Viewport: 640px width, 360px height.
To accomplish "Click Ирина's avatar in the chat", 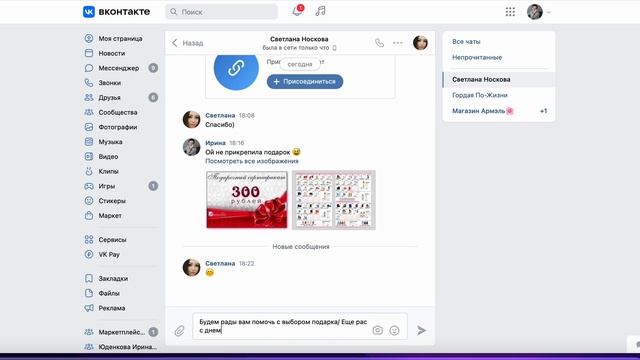I will point(191,147).
